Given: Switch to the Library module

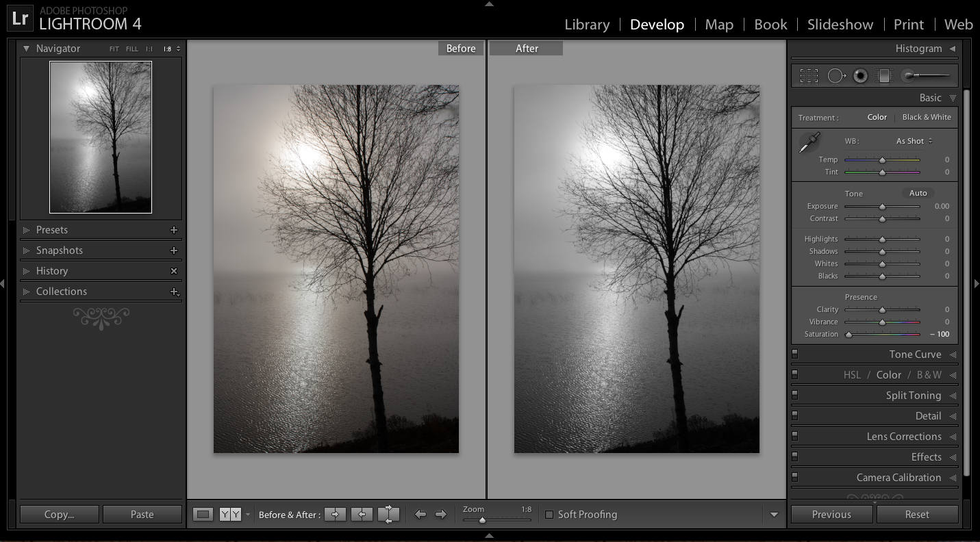Looking at the screenshot, I should [x=587, y=25].
